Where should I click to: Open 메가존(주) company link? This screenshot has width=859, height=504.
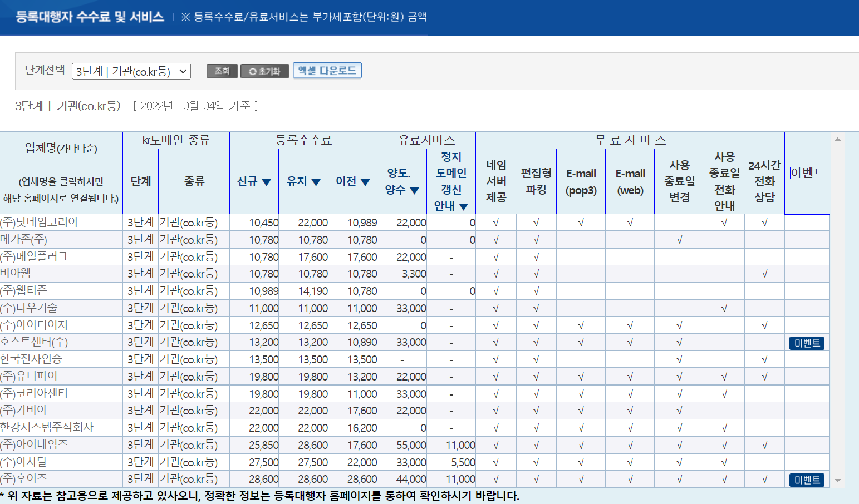tap(24, 239)
